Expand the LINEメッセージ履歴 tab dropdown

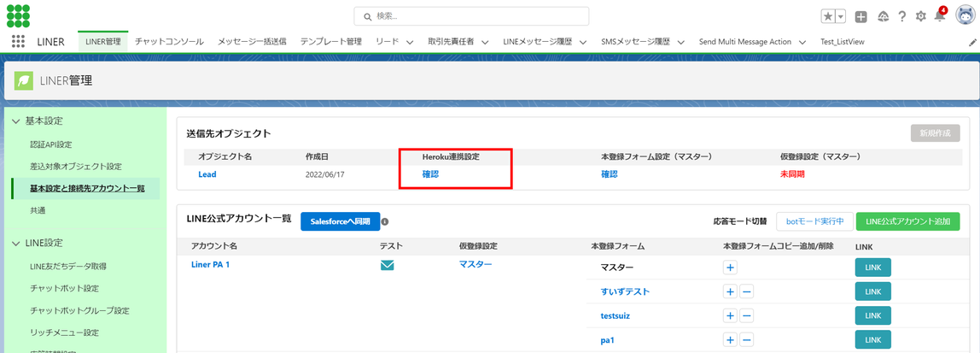583,43
